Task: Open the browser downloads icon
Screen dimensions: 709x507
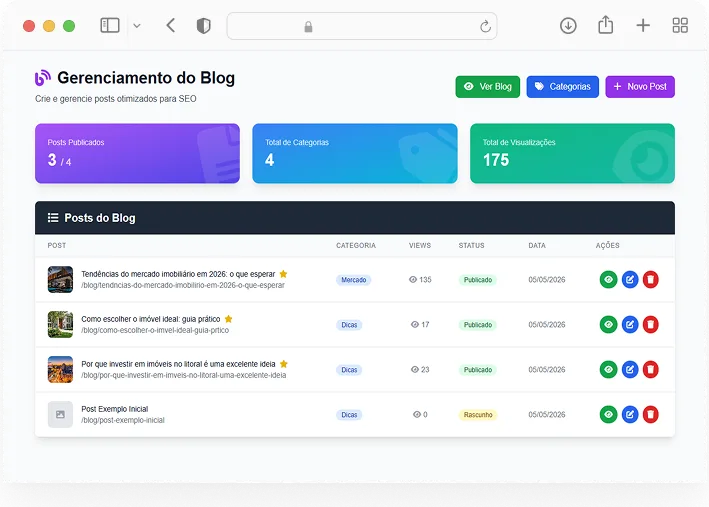Action: [x=568, y=26]
